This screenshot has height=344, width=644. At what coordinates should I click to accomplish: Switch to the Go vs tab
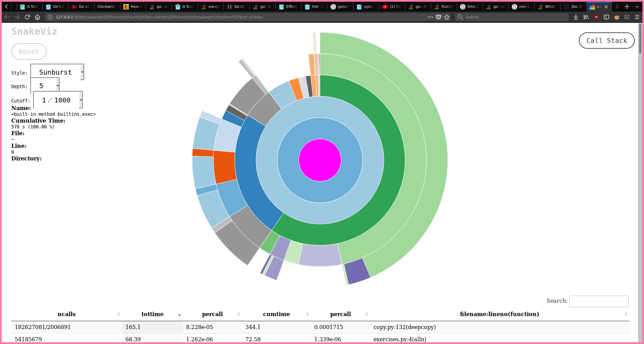(81, 6)
